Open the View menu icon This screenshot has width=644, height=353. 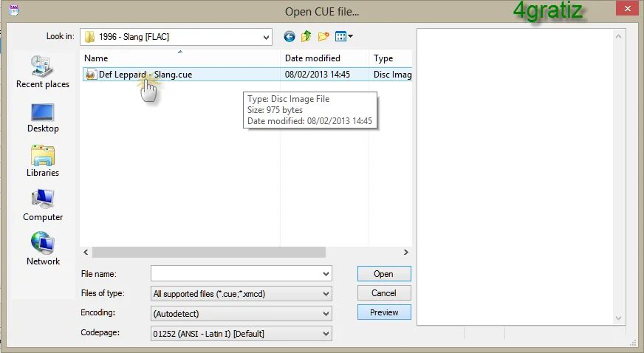click(343, 36)
